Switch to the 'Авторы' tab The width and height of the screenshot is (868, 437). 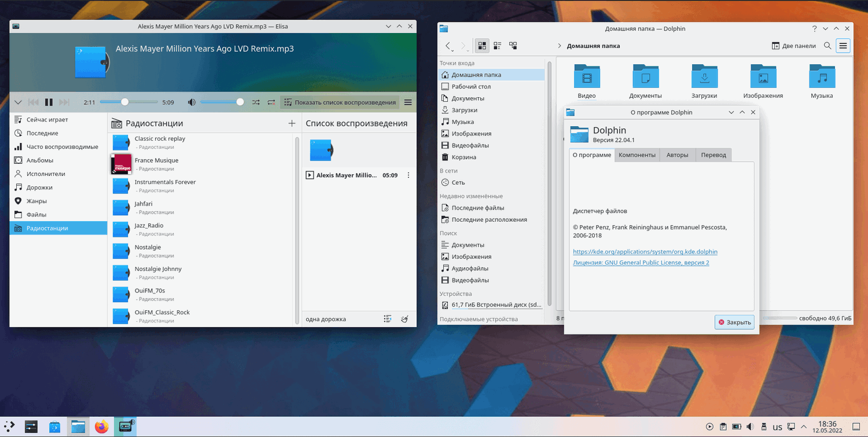(677, 155)
